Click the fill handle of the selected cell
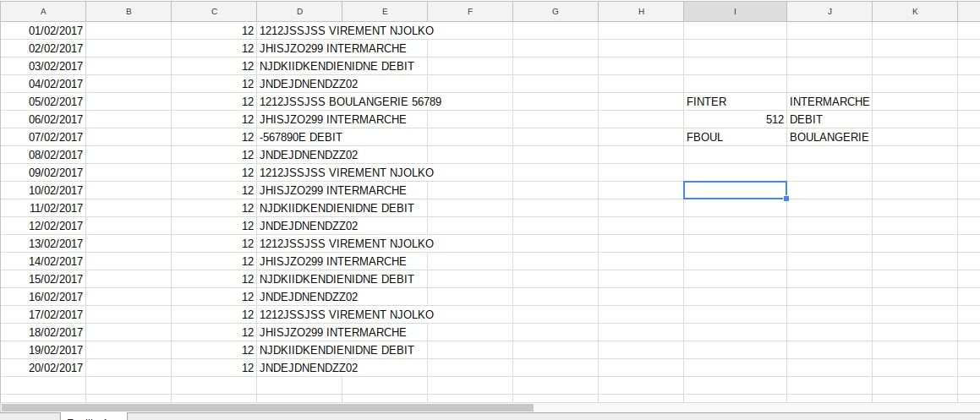The width and height of the screenshot is (980, 420). click(x=786, y=199)
